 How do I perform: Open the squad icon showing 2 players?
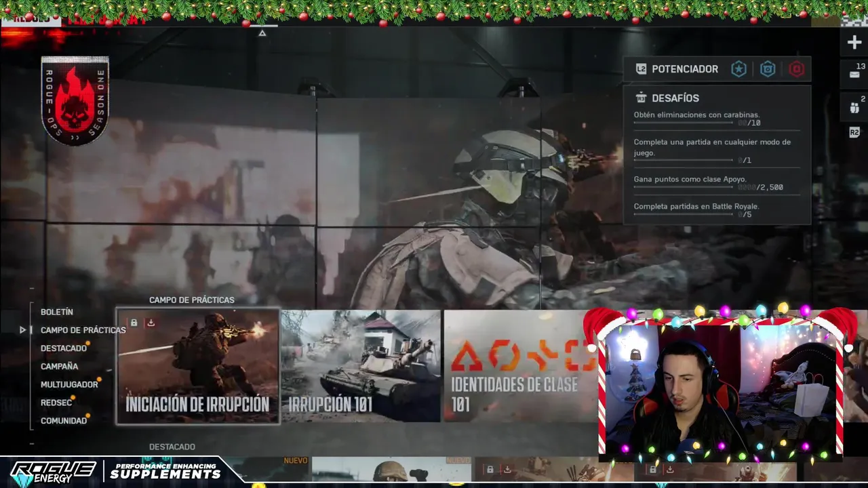click(x=854, y=107)
